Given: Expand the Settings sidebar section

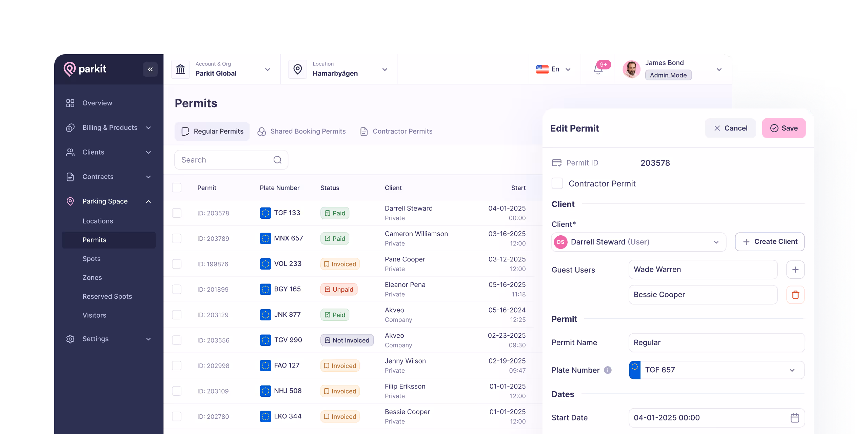Looking at the screenshot, I should tap(148, 339).
